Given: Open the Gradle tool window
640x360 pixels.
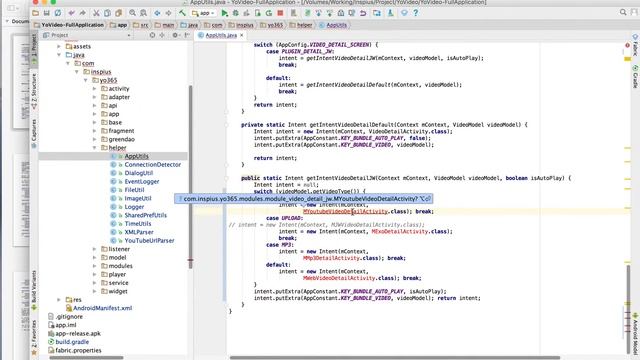Looking at the screenshot, I should (x=635, y=76).
